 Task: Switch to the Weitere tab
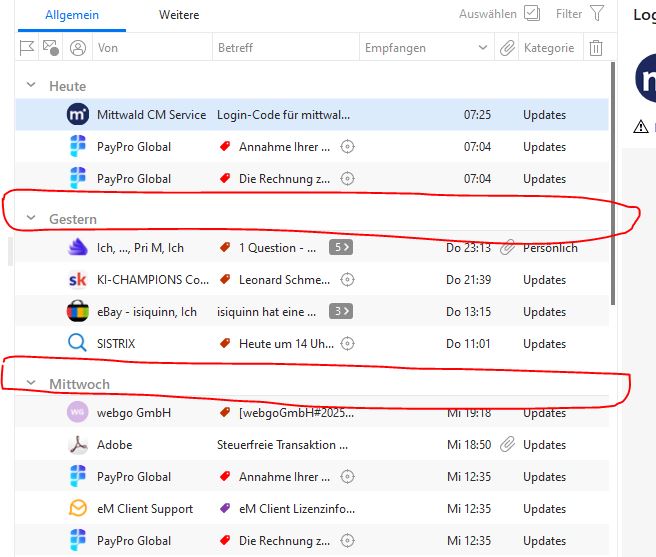click(179, 15)
